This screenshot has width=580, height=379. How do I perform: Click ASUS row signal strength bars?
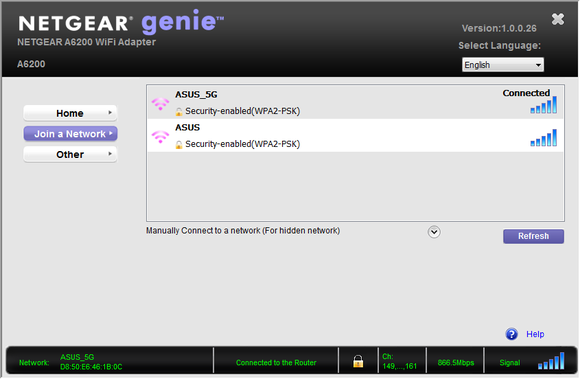coord(543,138)
